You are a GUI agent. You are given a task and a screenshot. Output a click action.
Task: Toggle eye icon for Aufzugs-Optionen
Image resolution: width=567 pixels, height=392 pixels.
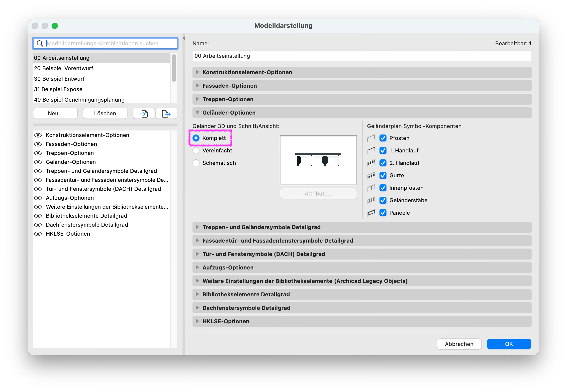pos(38,198)
